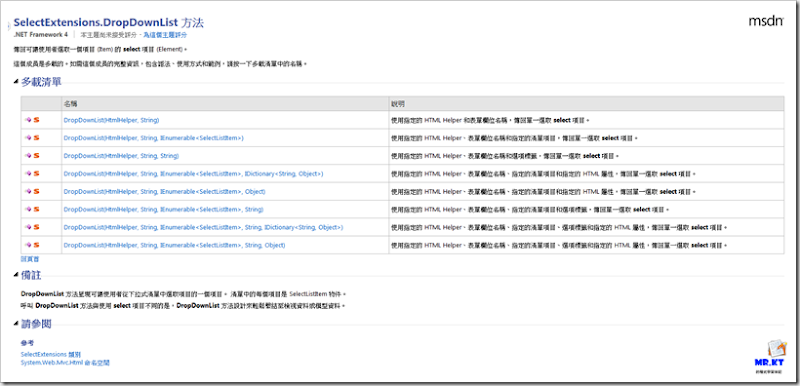Open DropDownList overload ending with IEnumerable<SelectListItem>, String)
This screenshot has width=800, height=386.
(163, 210)
